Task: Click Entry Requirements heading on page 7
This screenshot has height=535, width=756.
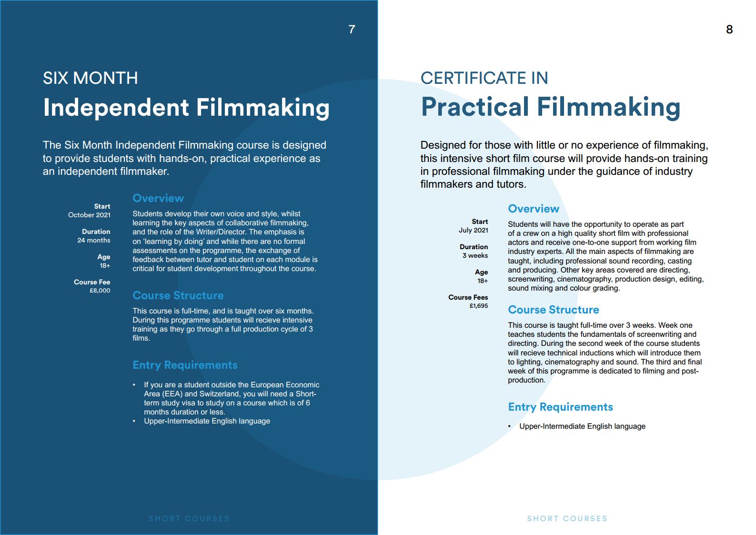Action: 185,365
